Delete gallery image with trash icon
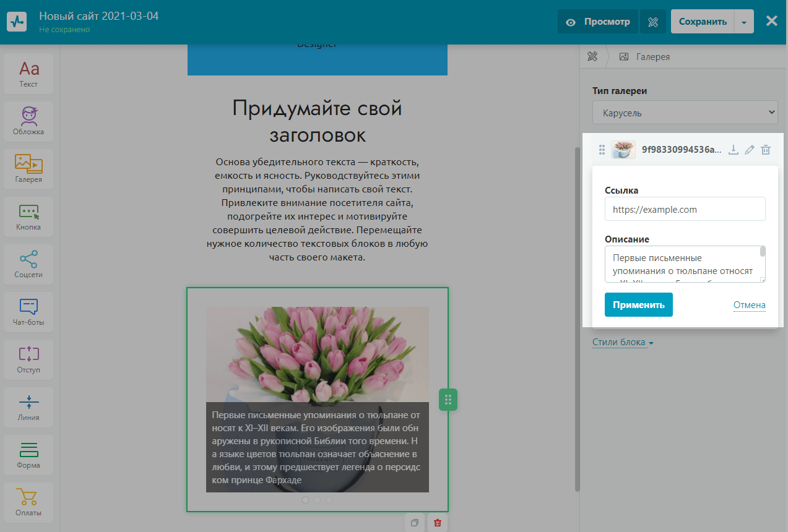 [x=766, y=150]
